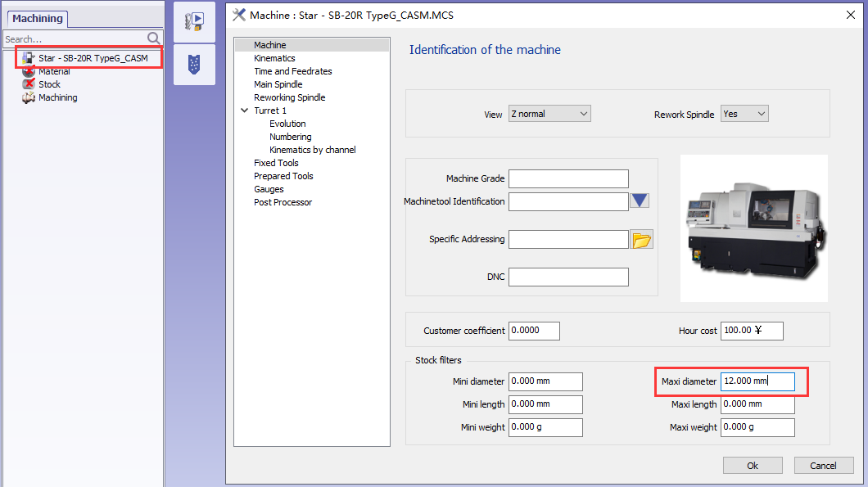This screenshot has height=487, width=868.
Task: Click the machine preview image
Action: (753, 228)
